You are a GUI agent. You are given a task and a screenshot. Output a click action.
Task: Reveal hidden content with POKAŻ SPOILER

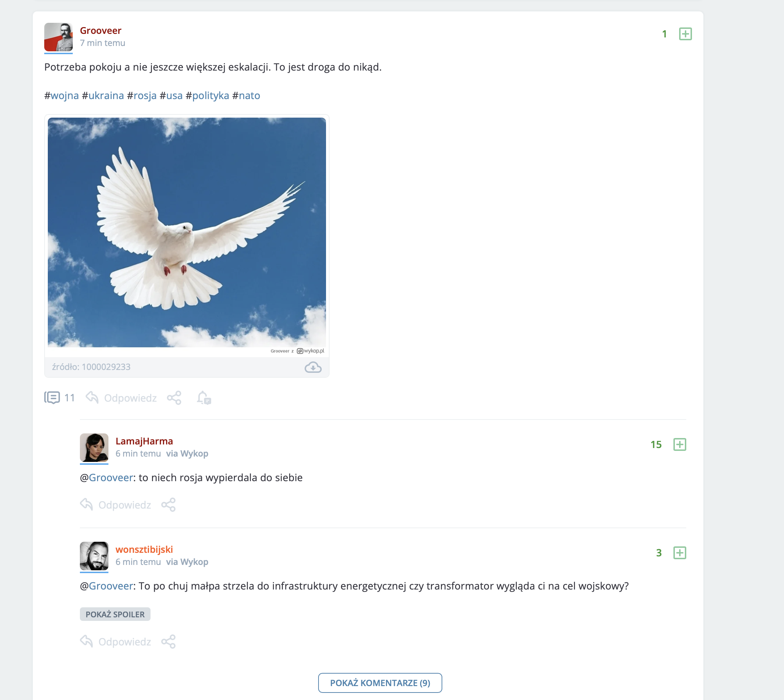(x=115, y=614)
